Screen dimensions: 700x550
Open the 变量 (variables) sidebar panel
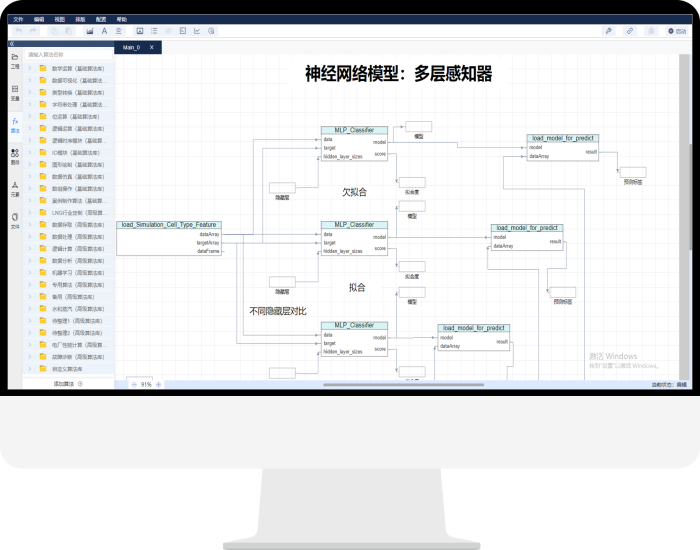[x=15, y=94]
